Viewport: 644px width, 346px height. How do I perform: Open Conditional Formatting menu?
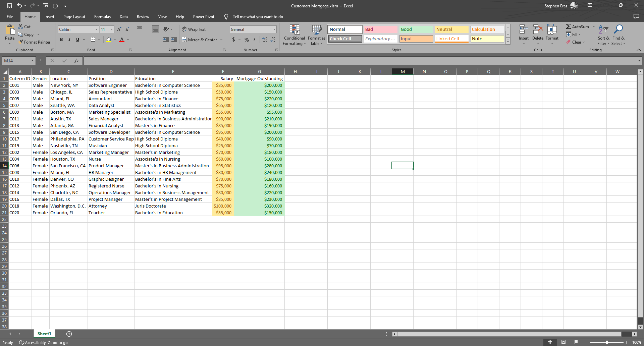[294, 35]
